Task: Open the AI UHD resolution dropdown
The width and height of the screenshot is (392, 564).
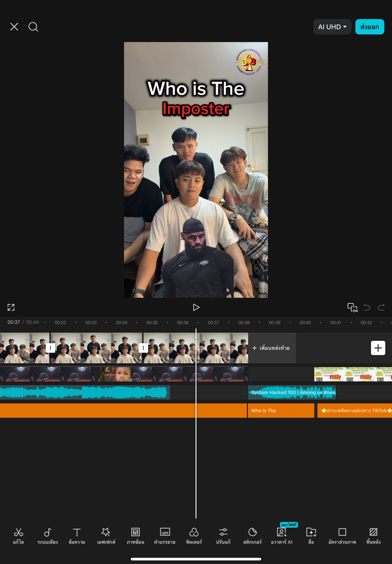Action: coord(332,27)
